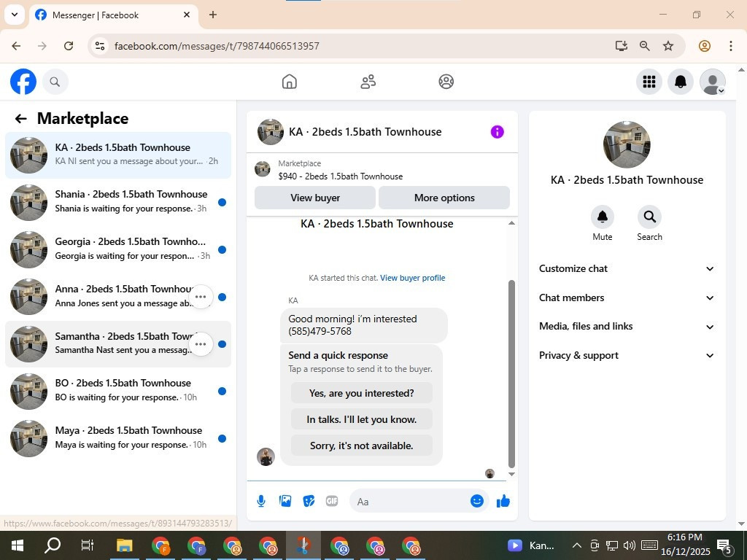Click the View buyer button
The width and height of the screenshot is (747, 560).
pos(315,198)
